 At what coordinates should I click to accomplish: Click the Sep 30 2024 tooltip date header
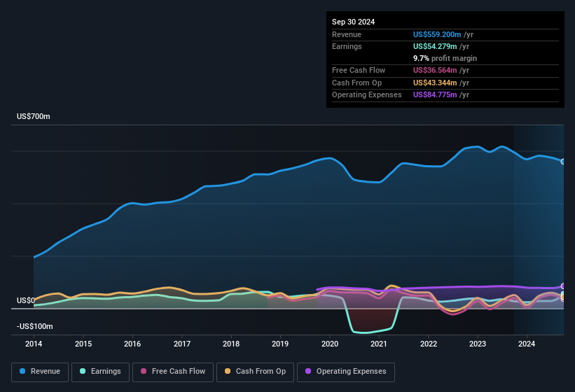coord(353,22)
